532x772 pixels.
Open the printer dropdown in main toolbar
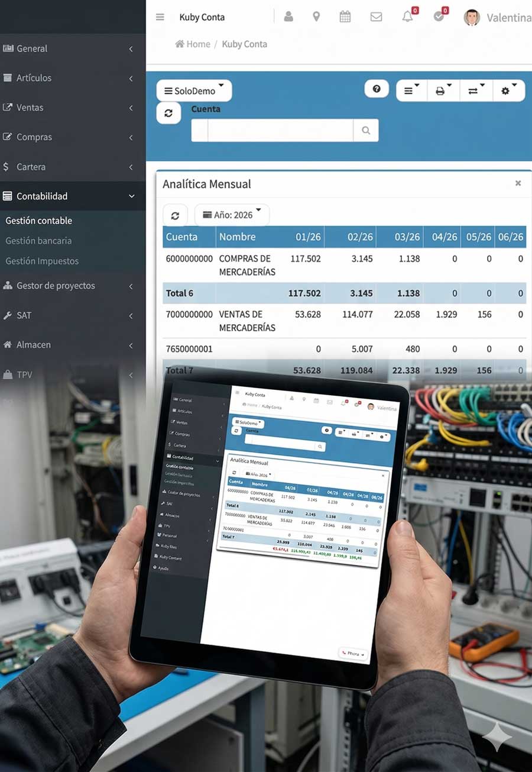tap(443, 91)
